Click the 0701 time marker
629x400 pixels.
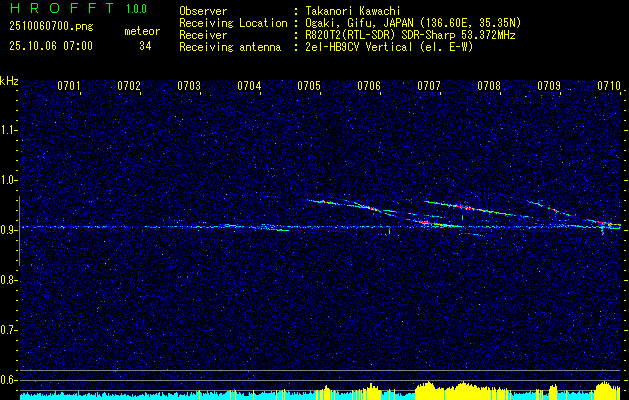click(69, 85)
